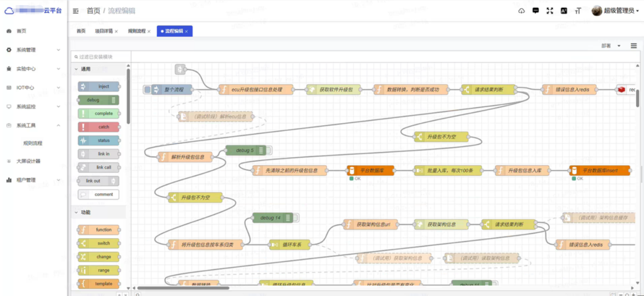Toggle the debug 5 node output button

click(269, 150)
